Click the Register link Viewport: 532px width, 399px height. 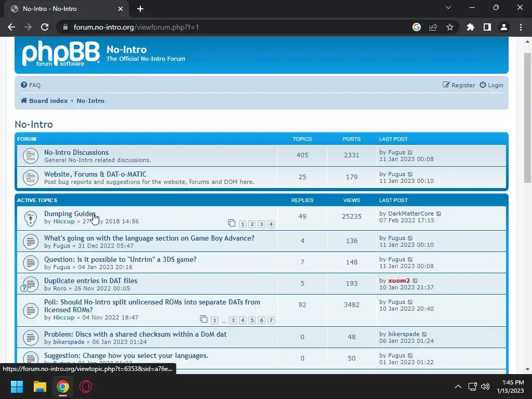pos(459,85)
